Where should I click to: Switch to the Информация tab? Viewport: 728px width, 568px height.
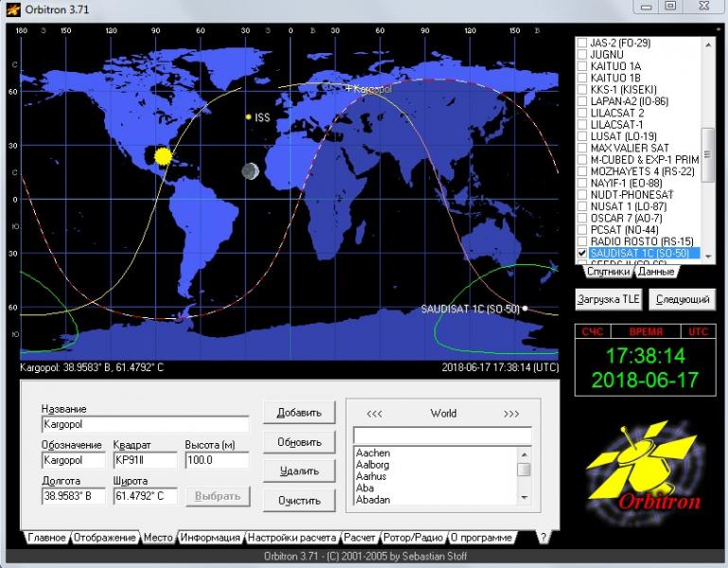tap(210, 538)
